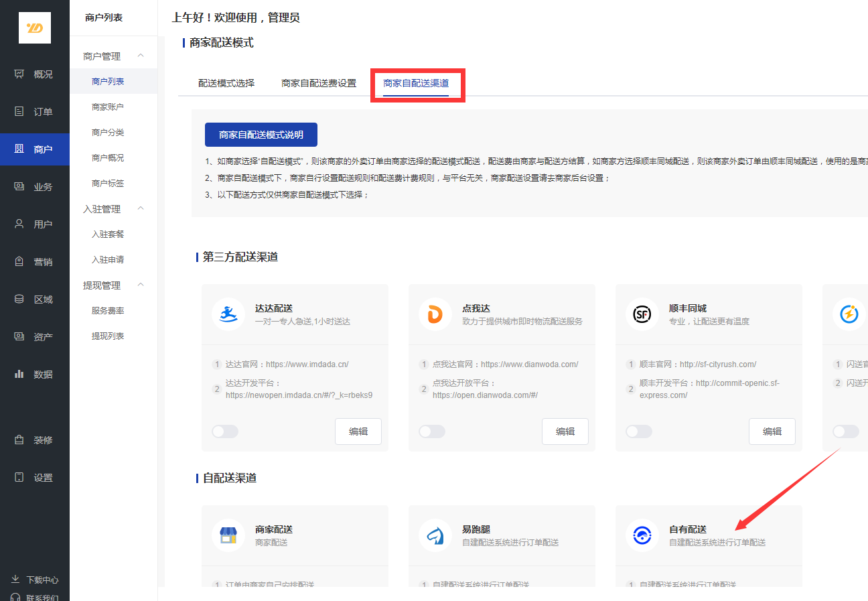Open the 订单 orders icon
The width and height of the screenshot is (868, 601).
tap(19, 111)
